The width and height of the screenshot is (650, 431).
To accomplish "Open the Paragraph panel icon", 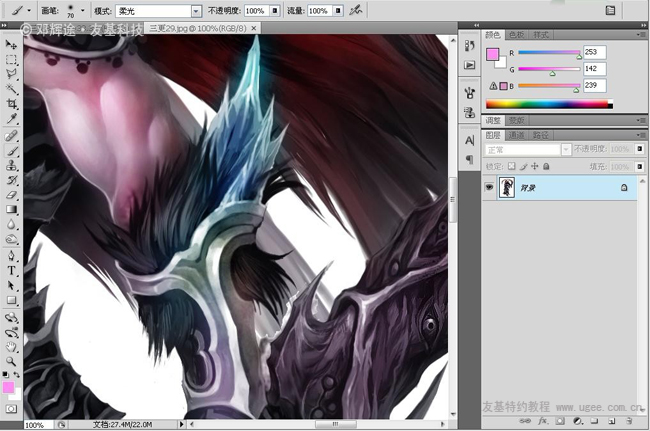I will click(469, 159).
